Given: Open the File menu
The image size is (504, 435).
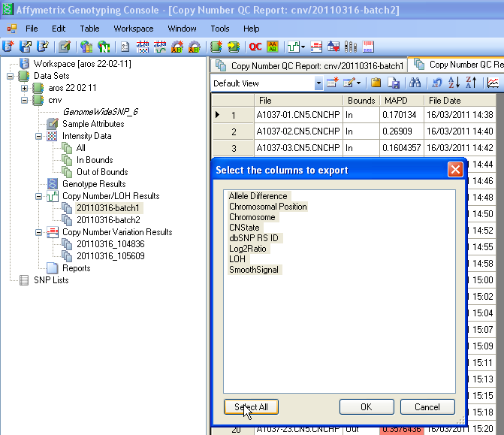Looking at the screenshot, I should (32, 29).
